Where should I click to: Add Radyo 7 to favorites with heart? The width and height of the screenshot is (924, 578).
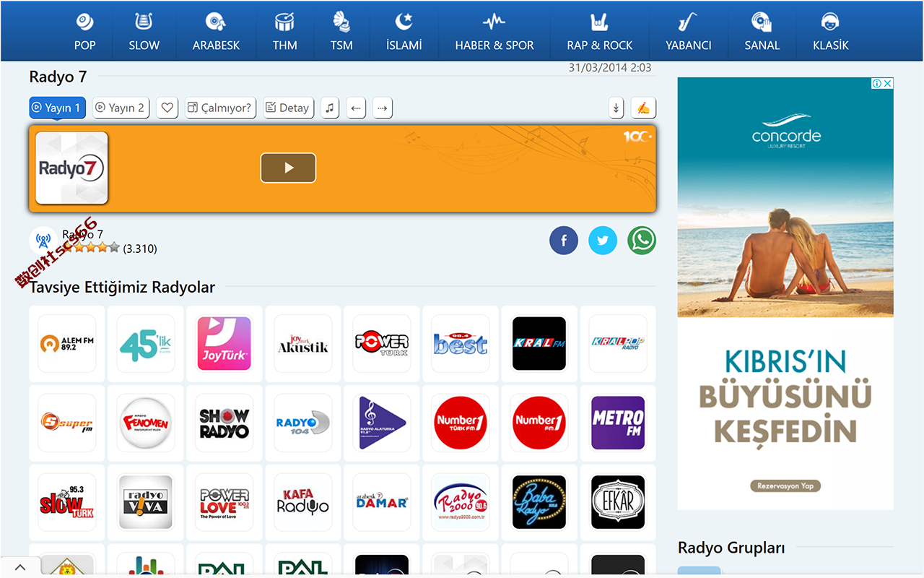[167, 108]
